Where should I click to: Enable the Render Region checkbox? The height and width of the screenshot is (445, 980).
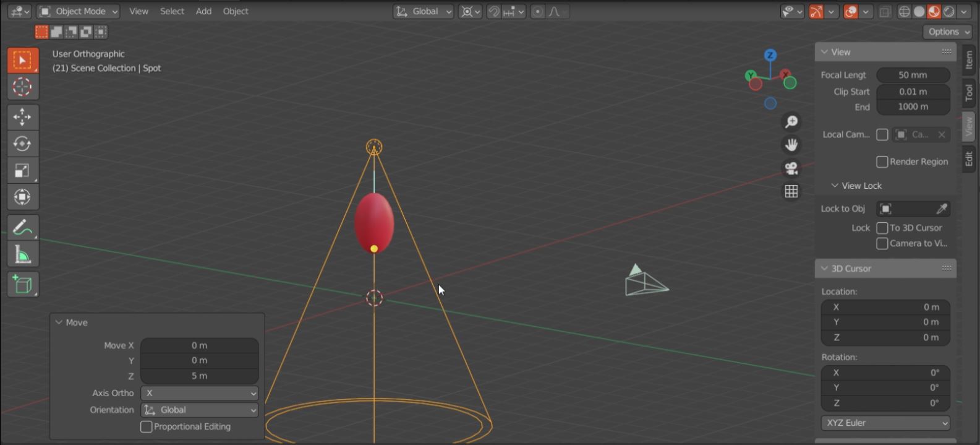[882, 162]
